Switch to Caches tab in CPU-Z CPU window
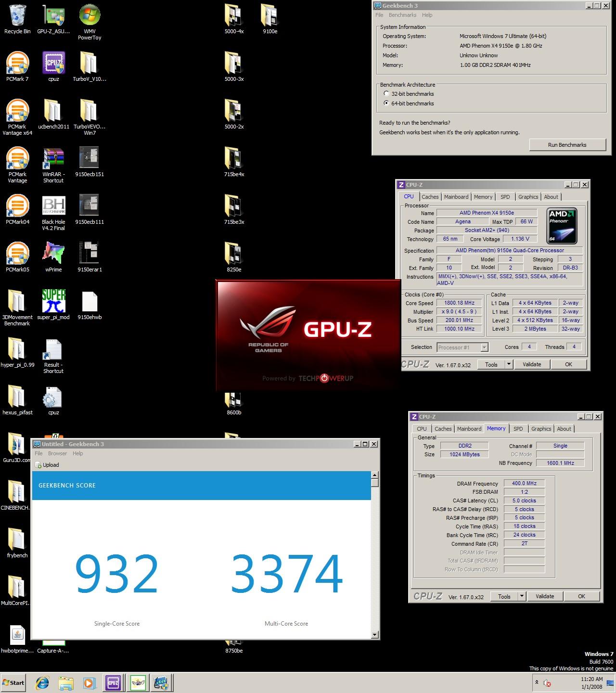Image resolution: width=616 pixels, height=693 pixels. [x=430, y=197]
